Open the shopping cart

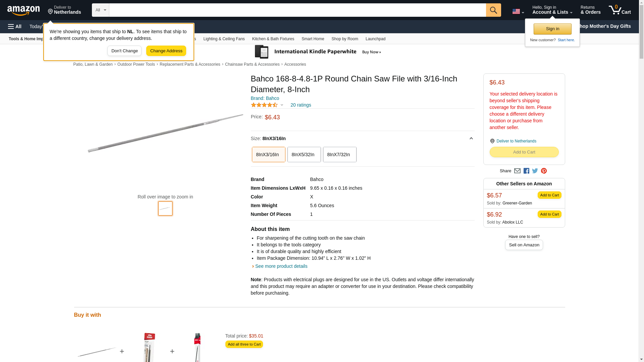click(x=620, y=10)
